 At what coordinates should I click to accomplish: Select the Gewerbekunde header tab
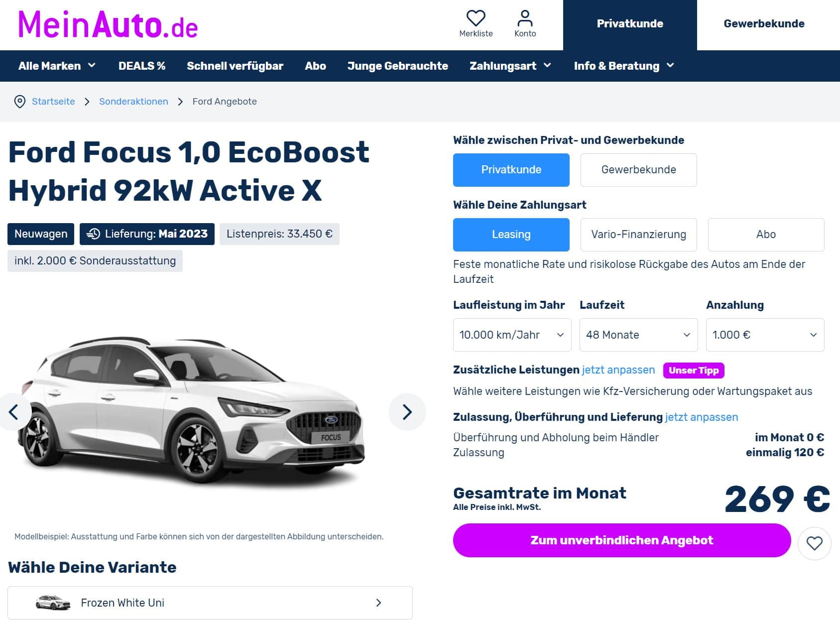[764, 24]
